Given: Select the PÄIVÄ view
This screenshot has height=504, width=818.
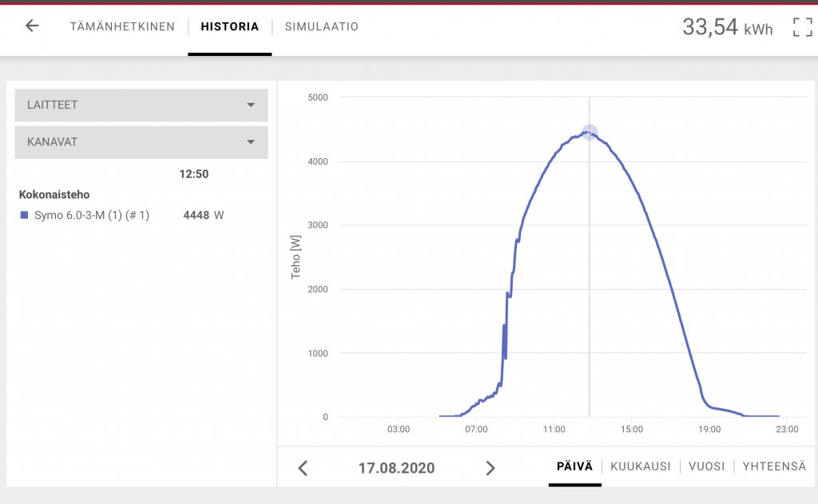Looking at the screenshot, I should point(574,466).
